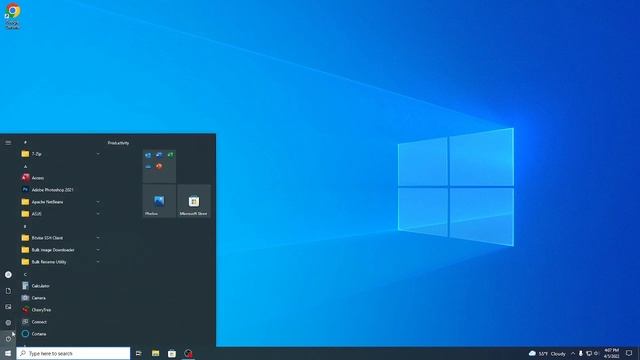Open File Explorer from the taskbar

point(156,353)
